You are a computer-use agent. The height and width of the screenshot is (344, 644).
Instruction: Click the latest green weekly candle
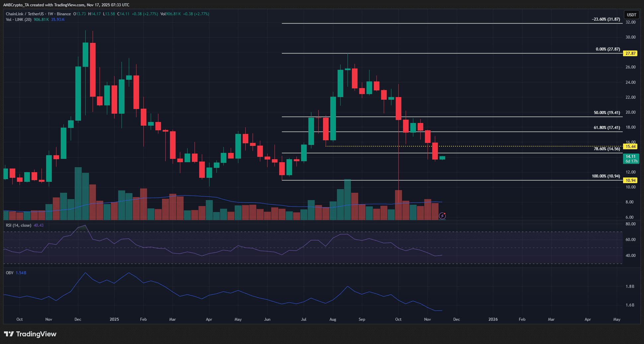442,158
